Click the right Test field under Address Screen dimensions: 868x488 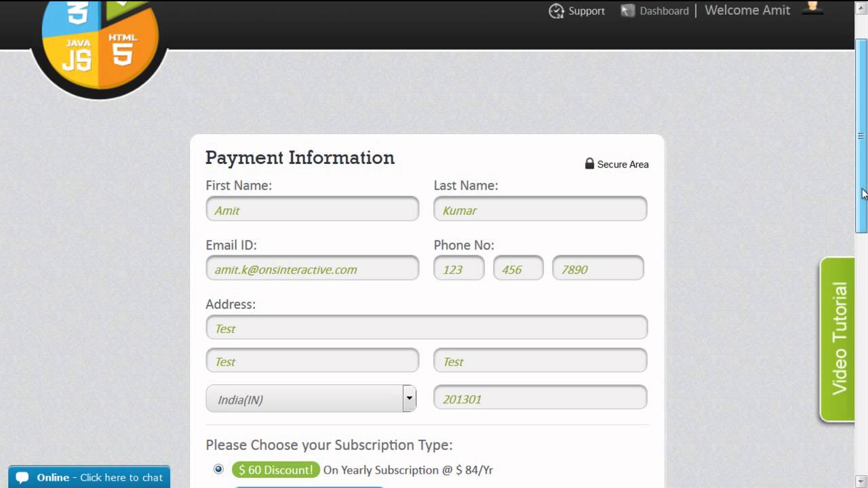click(x=540, y=361)
